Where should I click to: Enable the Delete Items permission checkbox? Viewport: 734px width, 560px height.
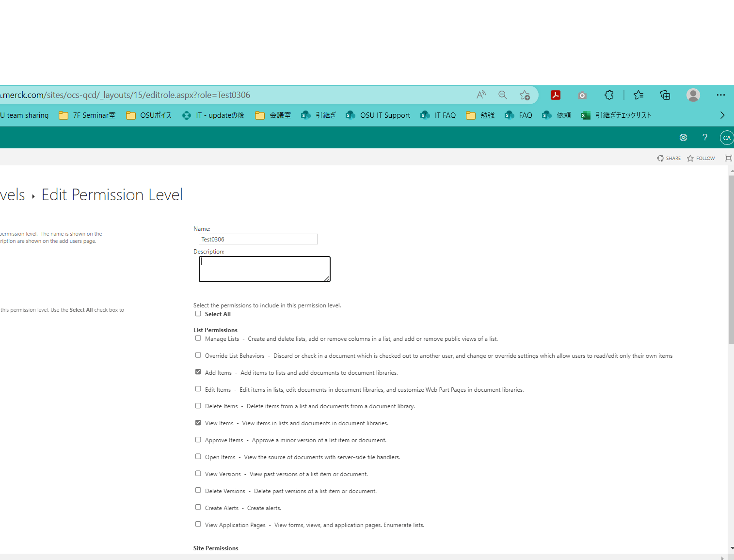[198, 406]
